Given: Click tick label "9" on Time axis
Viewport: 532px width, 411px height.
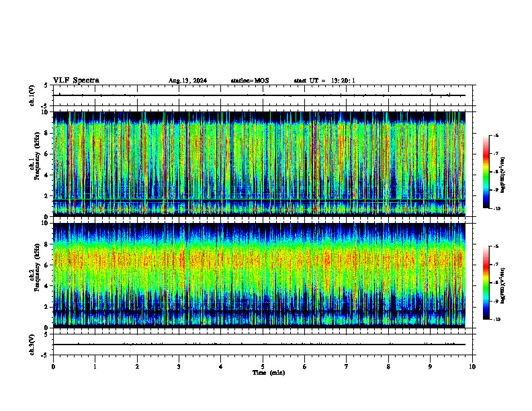Looking at the screenshot, I should pos(430,367).
